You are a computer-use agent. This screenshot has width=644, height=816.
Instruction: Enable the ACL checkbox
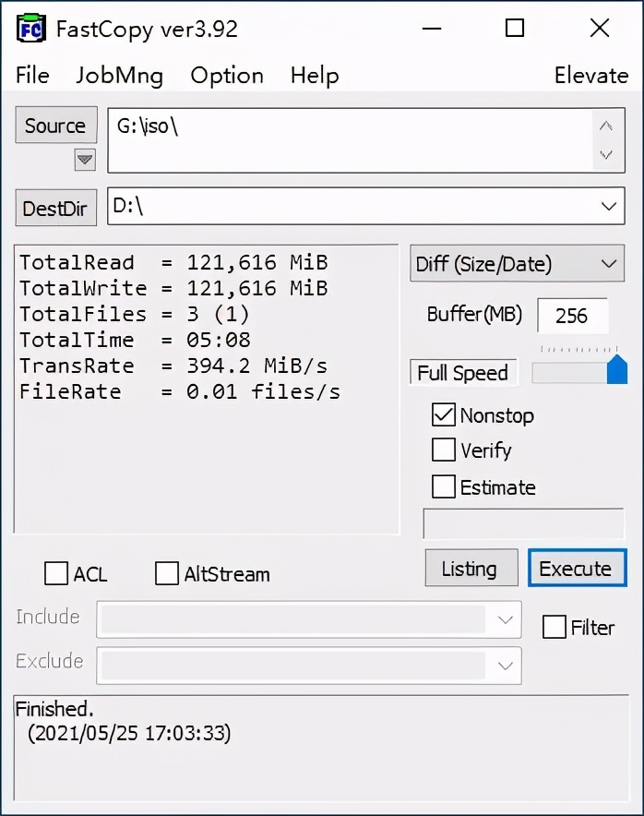click(56, 573)
